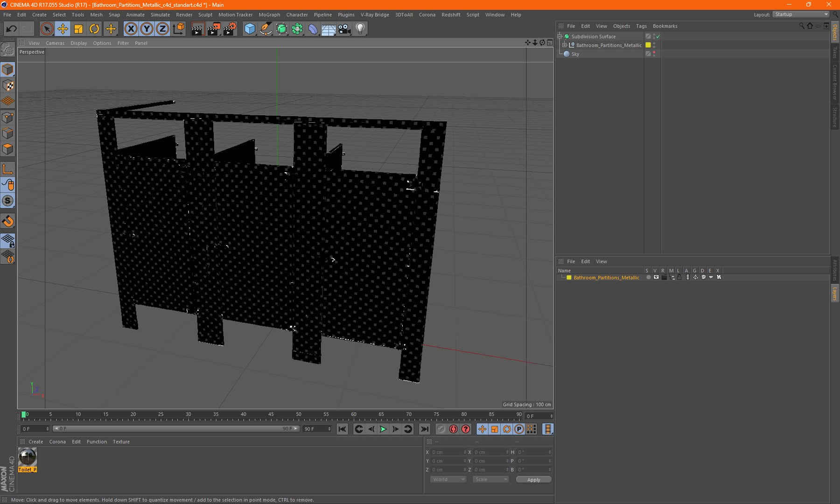Viewport: 840px width, 504px height.
Task: Select the Move tool in top toolbar
Action: [62, 29]
